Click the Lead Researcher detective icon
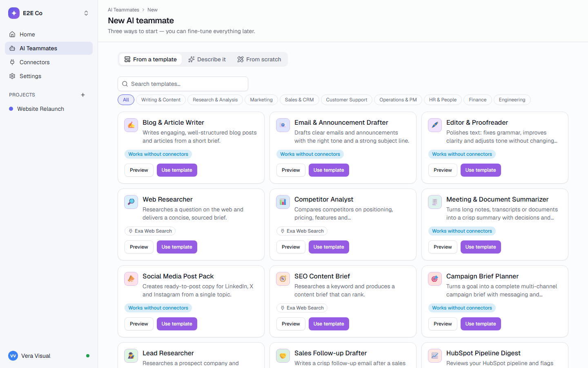Viewport: 588px width, 368px height. [131, 356]
